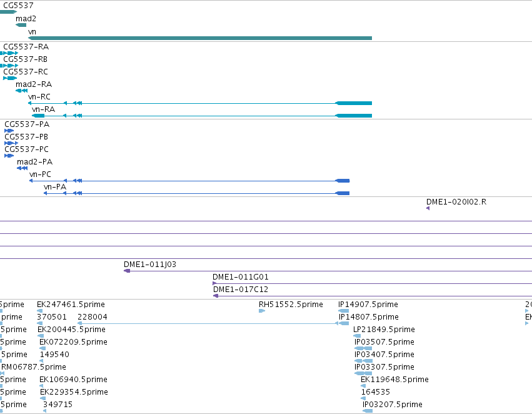Click the EK119648.5prime EST label
The image size is (532, 414).
pyautogui.click(x=394, y=380)
